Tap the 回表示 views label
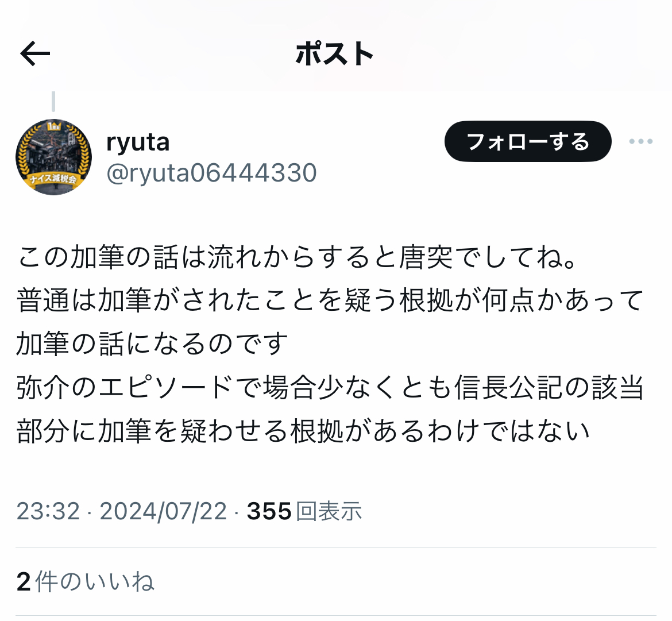Viewport: 672px width, 621px height. coord(329,511)
